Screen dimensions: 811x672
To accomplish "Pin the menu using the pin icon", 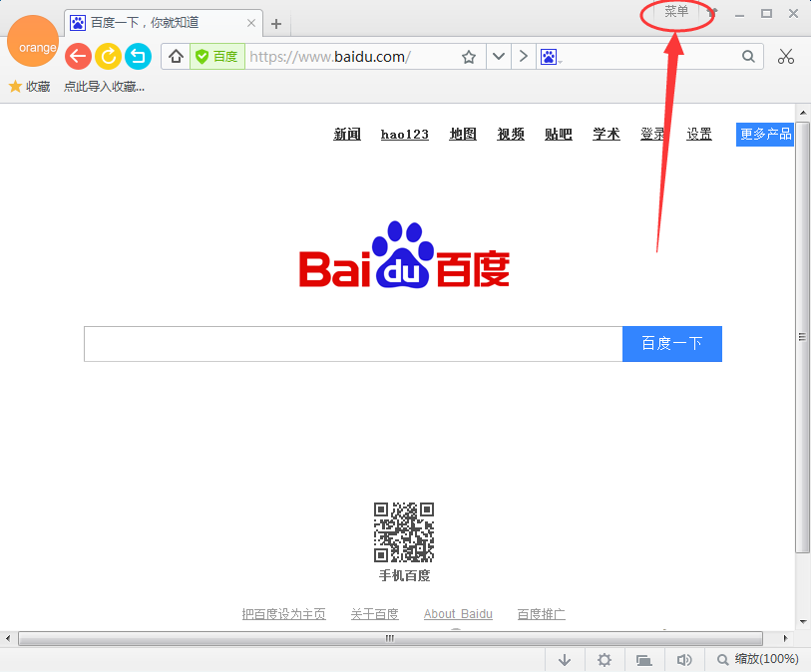I will click(x=710, y=14).
